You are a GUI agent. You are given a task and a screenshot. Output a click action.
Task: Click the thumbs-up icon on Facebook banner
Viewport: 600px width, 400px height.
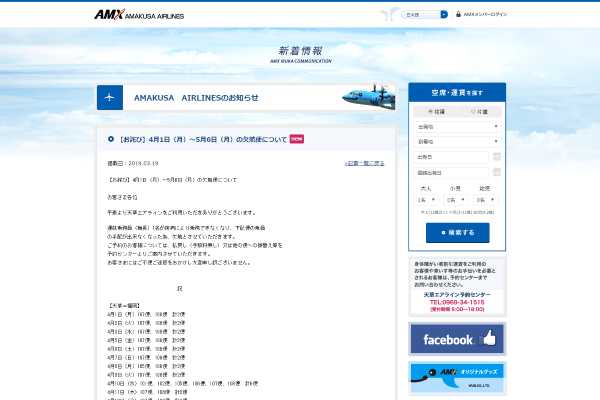pos(488,338)
